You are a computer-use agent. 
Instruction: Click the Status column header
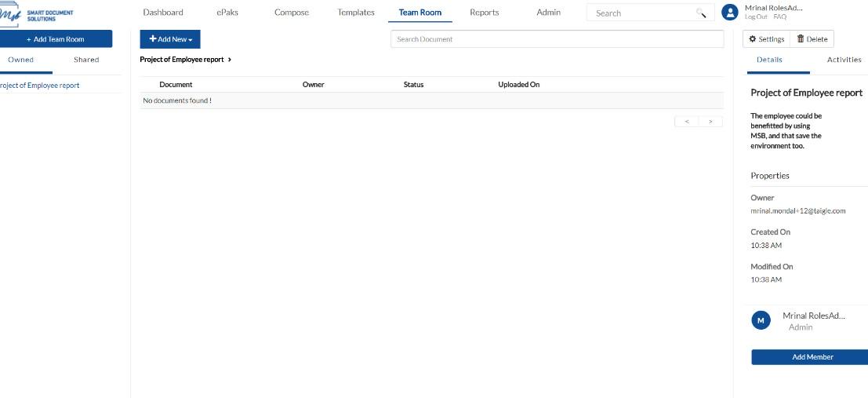413,85
